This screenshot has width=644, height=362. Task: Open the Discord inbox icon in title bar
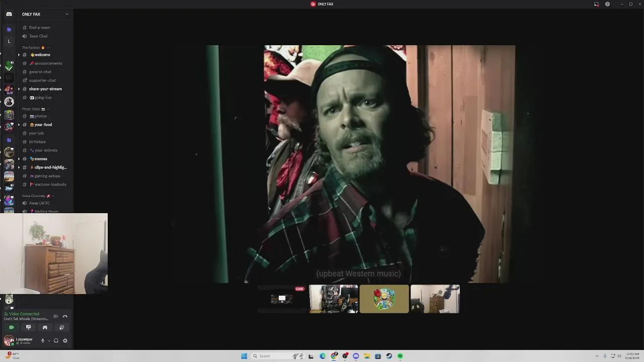(x=597, y=4)
